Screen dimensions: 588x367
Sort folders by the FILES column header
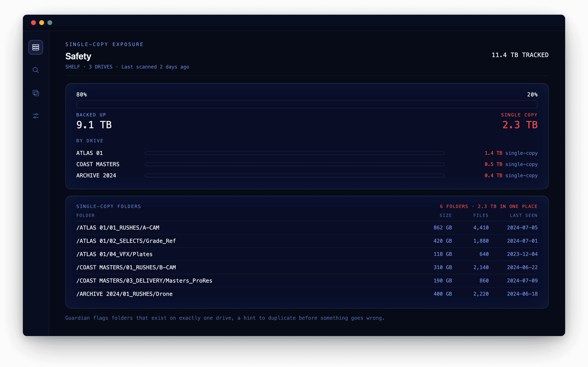pos(481,216)
